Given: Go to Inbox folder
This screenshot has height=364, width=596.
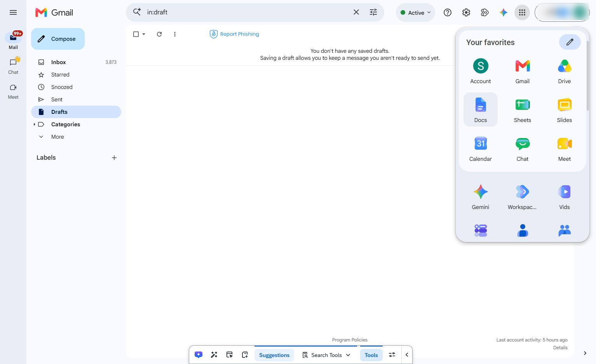Looking at the screenshot, I should coord(76,62).
